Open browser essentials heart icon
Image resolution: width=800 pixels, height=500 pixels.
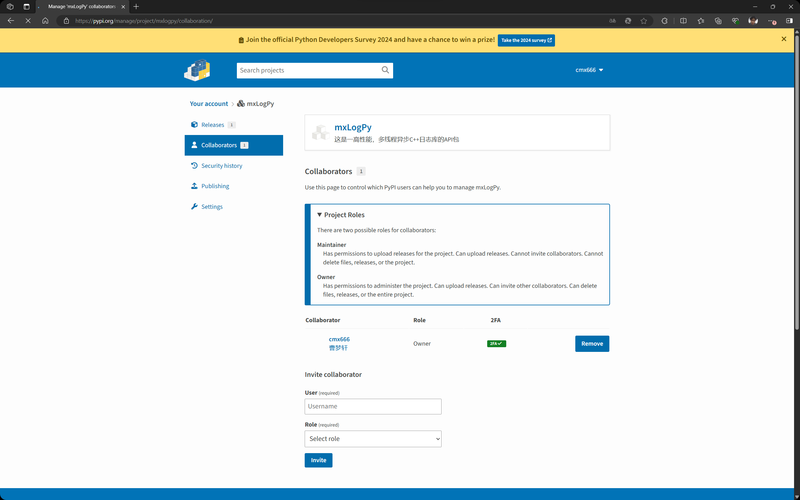735,21
